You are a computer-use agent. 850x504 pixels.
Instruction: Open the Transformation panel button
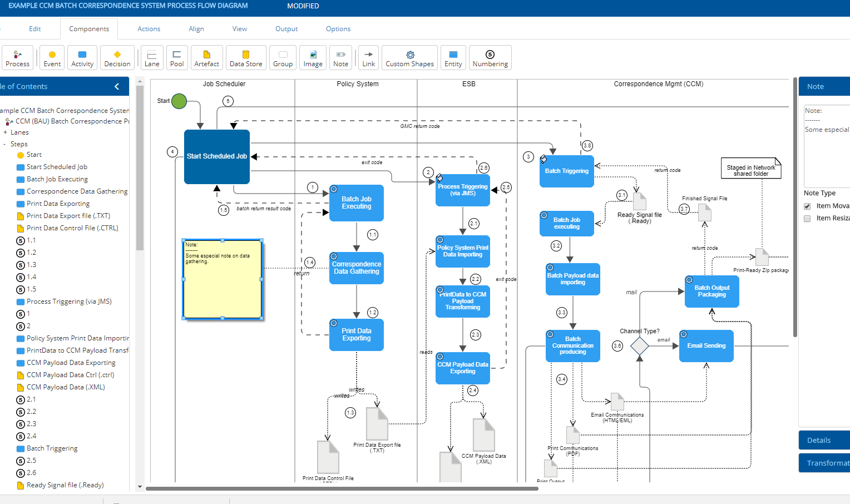(824, 463)
